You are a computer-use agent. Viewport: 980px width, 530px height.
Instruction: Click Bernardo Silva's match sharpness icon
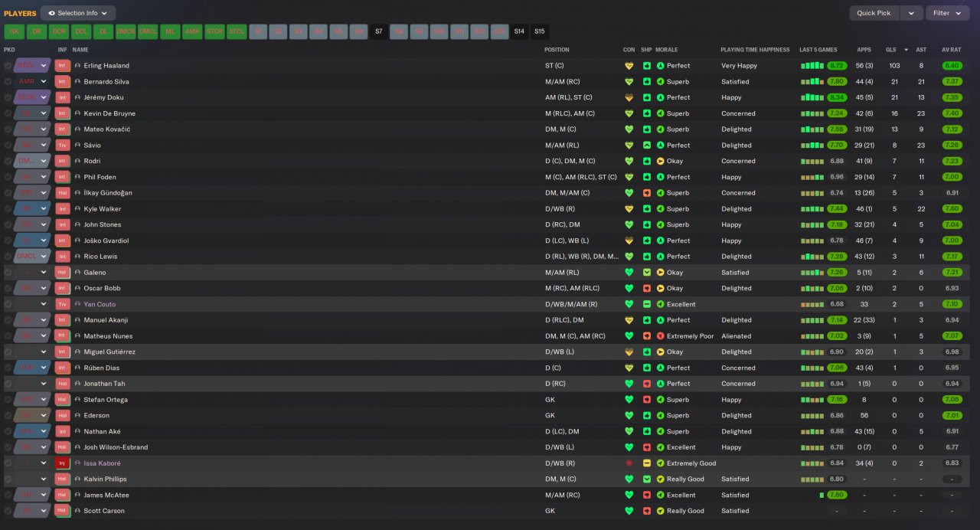(647, 82)
